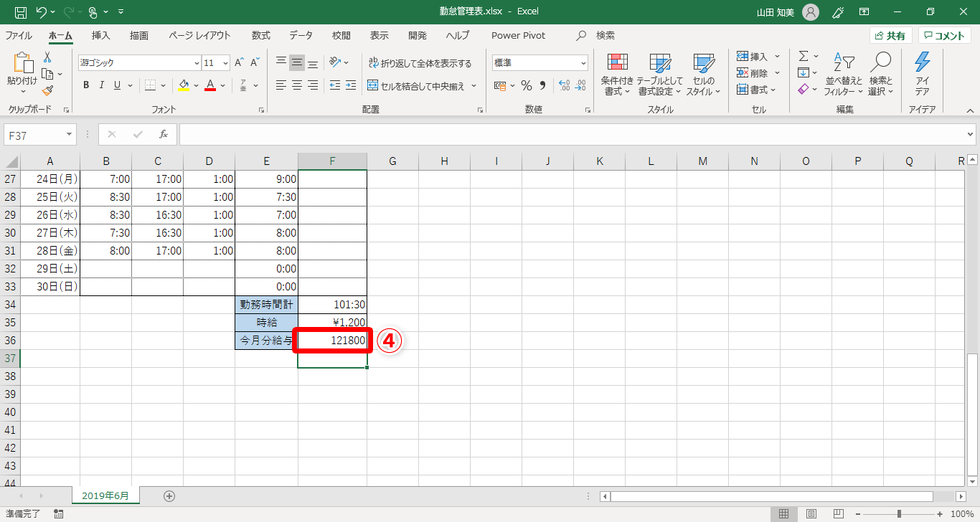
Task: Open Sort and Filter tool
Action: pos(844,75)
